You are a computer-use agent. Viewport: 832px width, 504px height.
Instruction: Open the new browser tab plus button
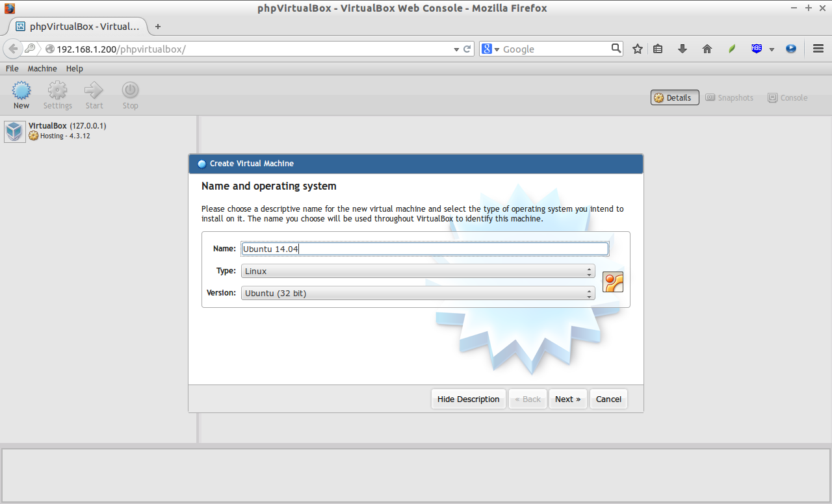pyautogui.click(x=157, y=27)
